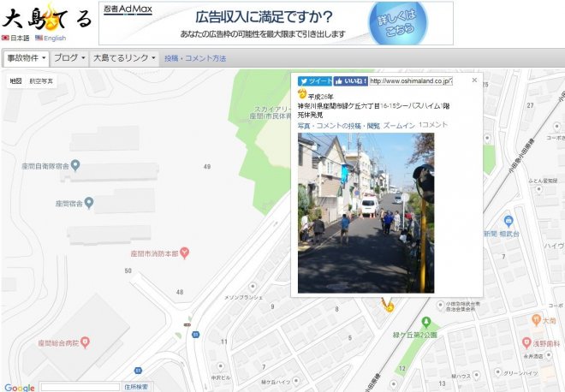Image resolution: width=565 pixels, height=392 pixels.
Task: Click the flame marker below the photo
Action: [390, 304]
